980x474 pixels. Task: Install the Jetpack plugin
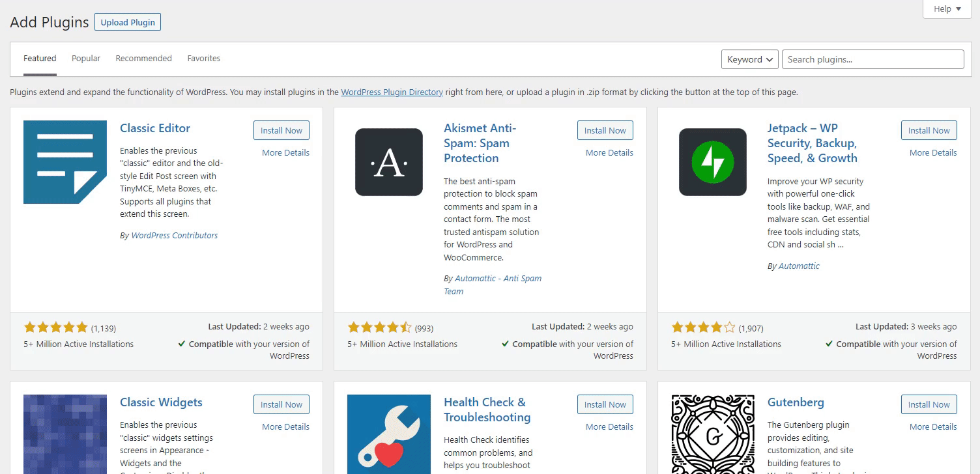pos(929,130)
